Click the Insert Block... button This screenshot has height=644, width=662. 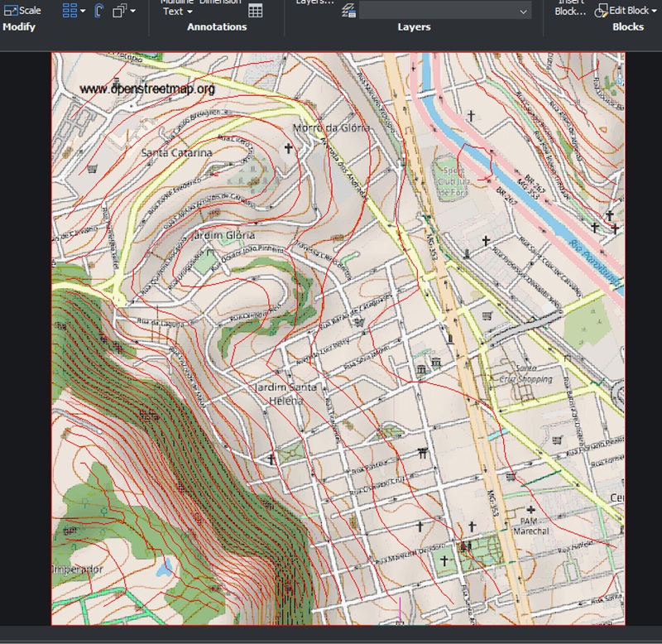[570, 8]
